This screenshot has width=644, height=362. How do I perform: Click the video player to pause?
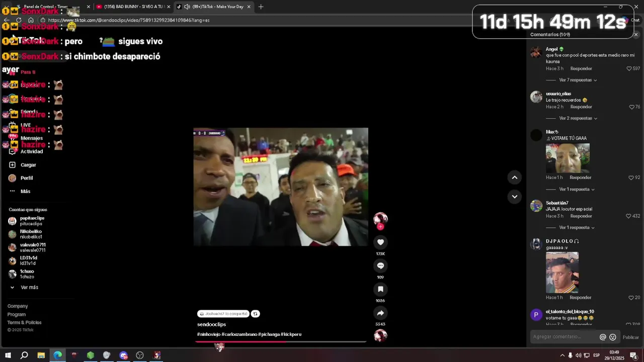tap(281, 187)
